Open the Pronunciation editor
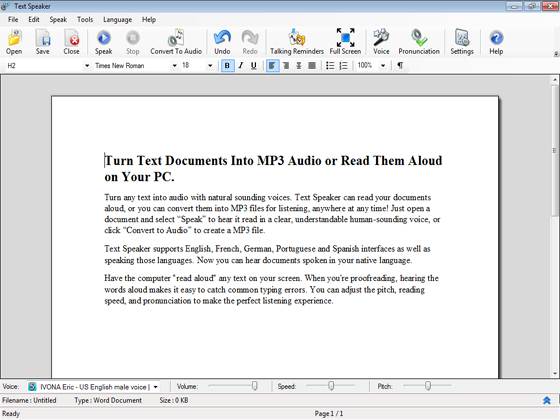This screenshot has width=560, height=420. 419,42
